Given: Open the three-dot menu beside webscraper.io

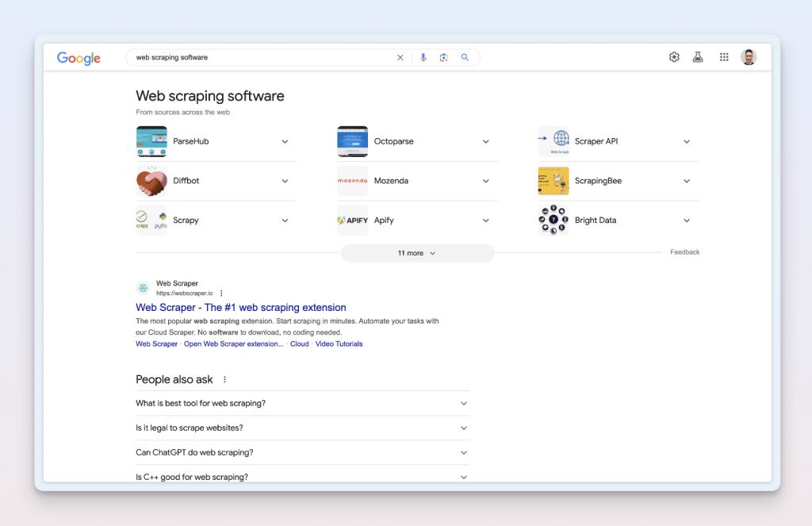Looking at the screenshot, I should [x=222, y=294].
